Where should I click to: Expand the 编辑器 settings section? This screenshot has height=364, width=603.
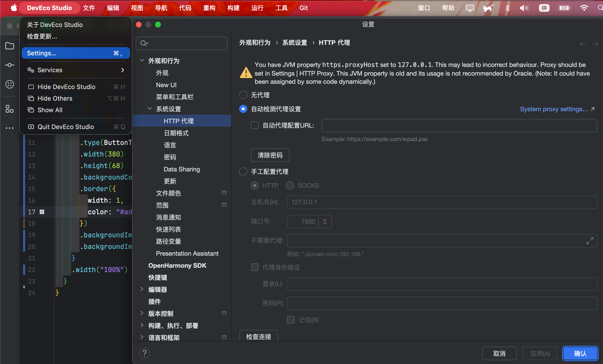[x=142, y=289]
